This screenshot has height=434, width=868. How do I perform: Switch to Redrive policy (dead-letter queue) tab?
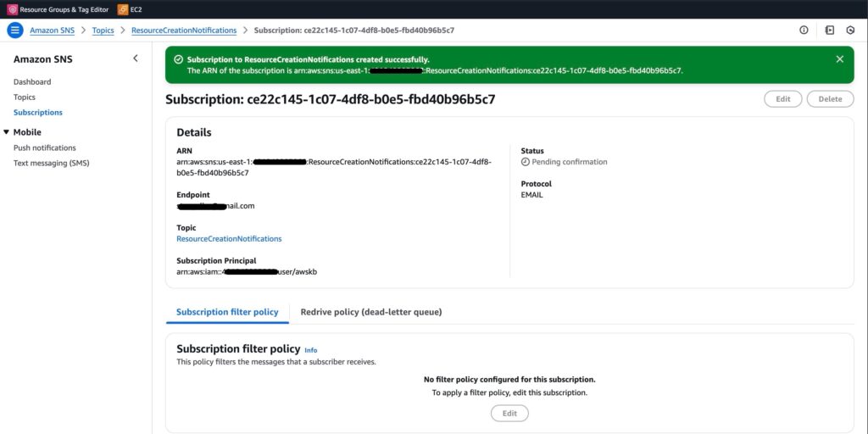[x=371, y=312]
